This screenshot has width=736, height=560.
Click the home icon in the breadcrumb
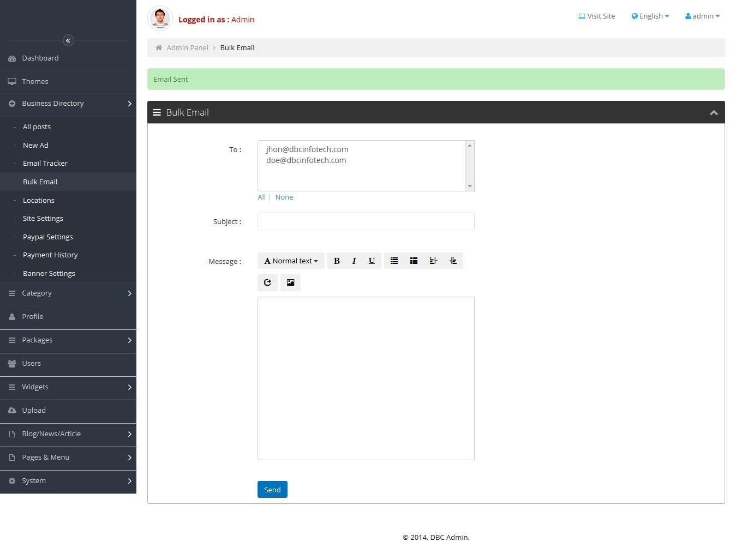pyautogui.click(x=159, y=48)
